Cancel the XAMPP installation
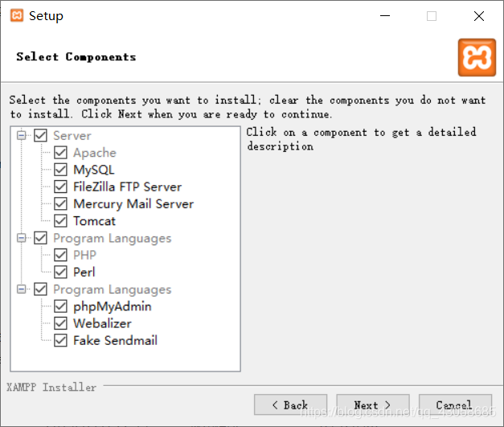The height and width of the screenshot is (427, 504). (x=455, y=404)
